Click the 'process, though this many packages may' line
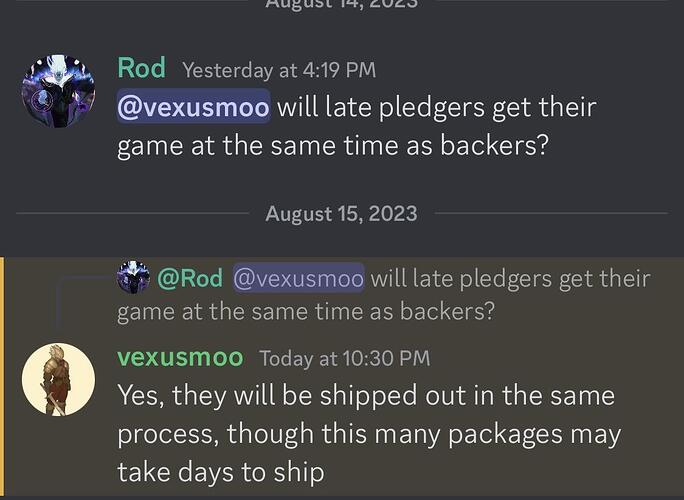The image size is (684, 500). coord(369,435)
